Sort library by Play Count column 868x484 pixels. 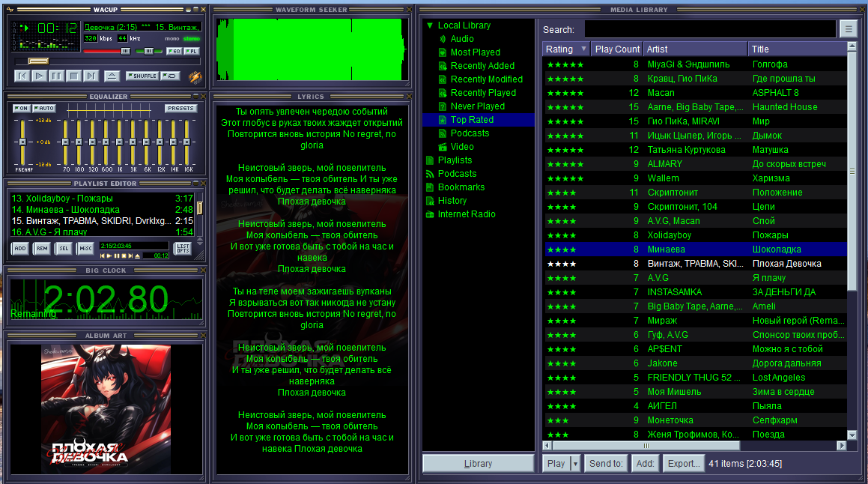616,49
